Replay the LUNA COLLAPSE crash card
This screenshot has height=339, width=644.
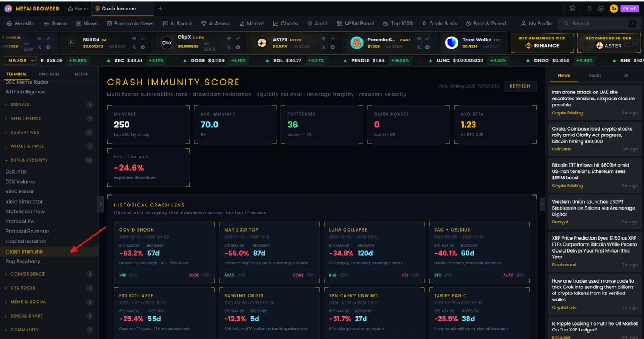(x=374, y=253)
